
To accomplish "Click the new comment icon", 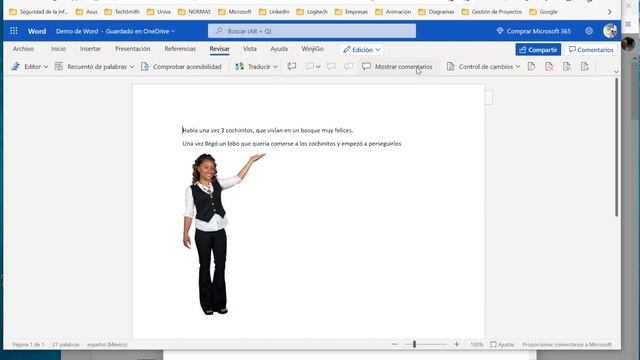I will coord(291,66).
